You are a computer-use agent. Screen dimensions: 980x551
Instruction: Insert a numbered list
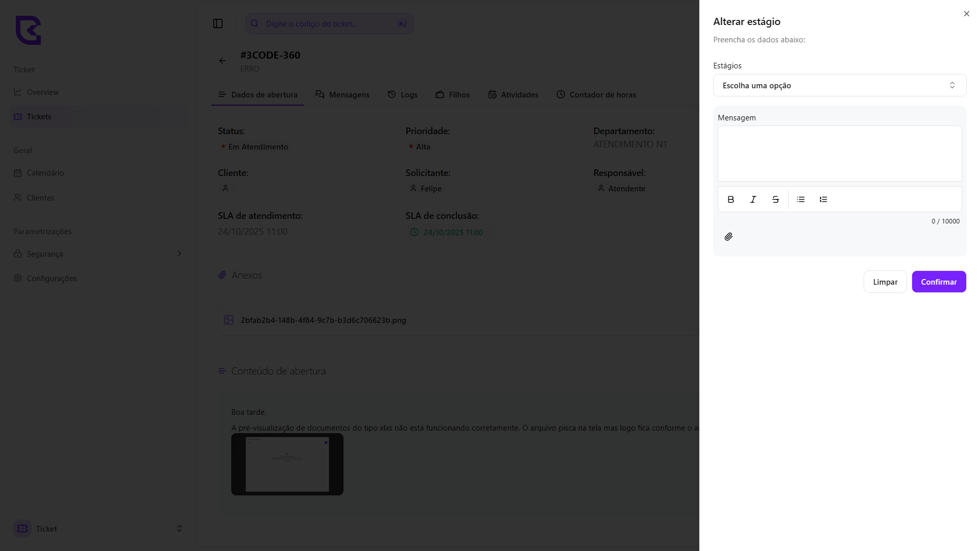coord(823,199)
